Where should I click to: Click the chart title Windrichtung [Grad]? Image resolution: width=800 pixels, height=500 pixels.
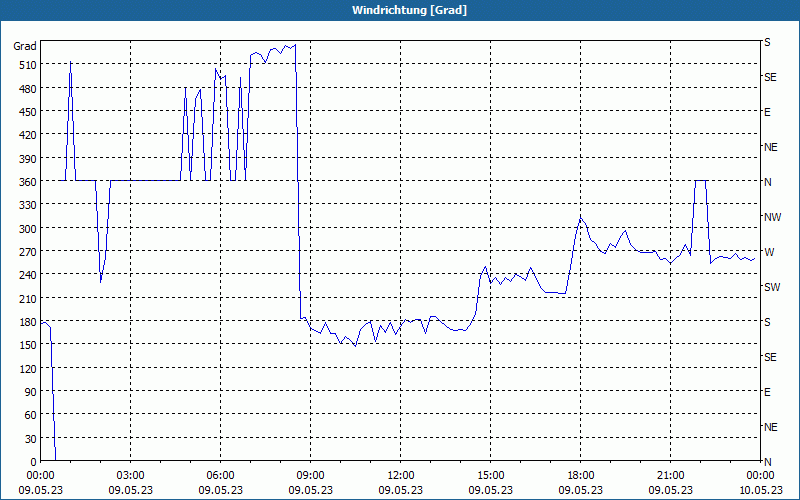(x=409, y=10)
